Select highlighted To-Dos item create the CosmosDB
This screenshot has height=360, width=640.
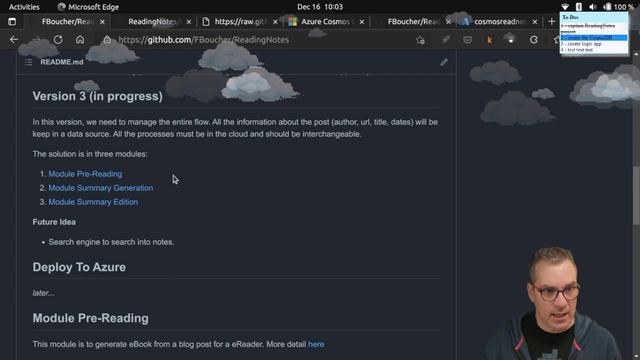(594, 38)
